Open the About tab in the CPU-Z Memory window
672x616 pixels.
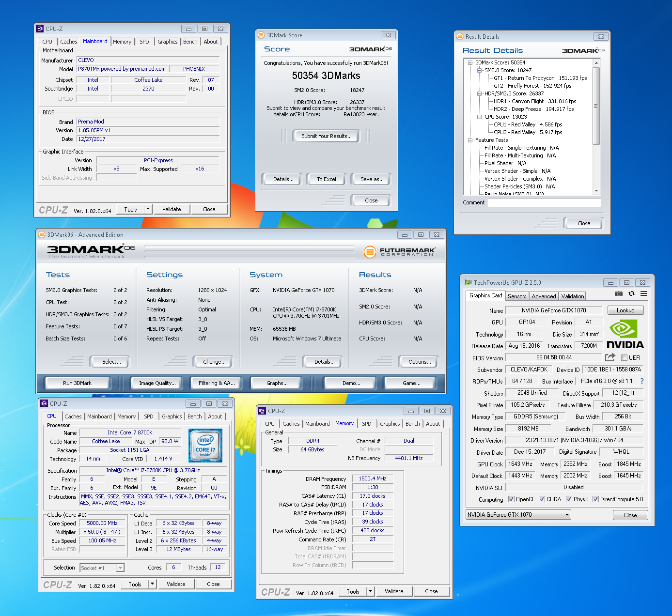tap(433, 424)
